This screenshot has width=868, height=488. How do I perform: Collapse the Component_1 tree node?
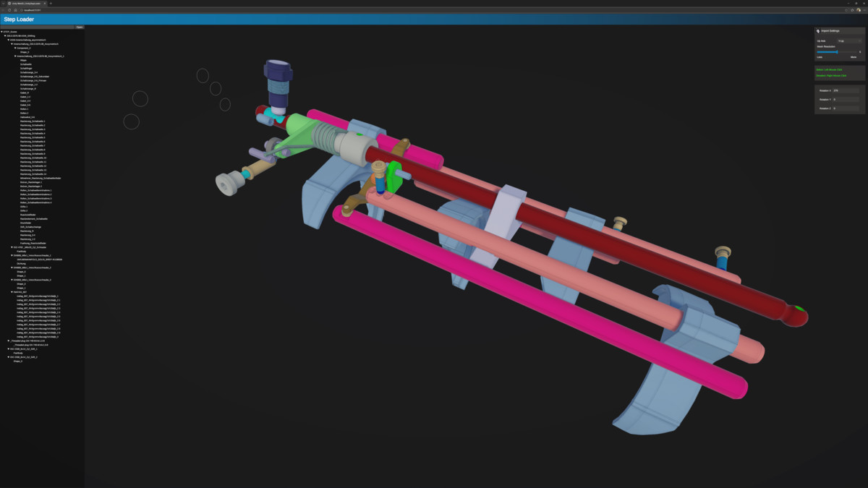pyautogui.click(x=15, y=48)
